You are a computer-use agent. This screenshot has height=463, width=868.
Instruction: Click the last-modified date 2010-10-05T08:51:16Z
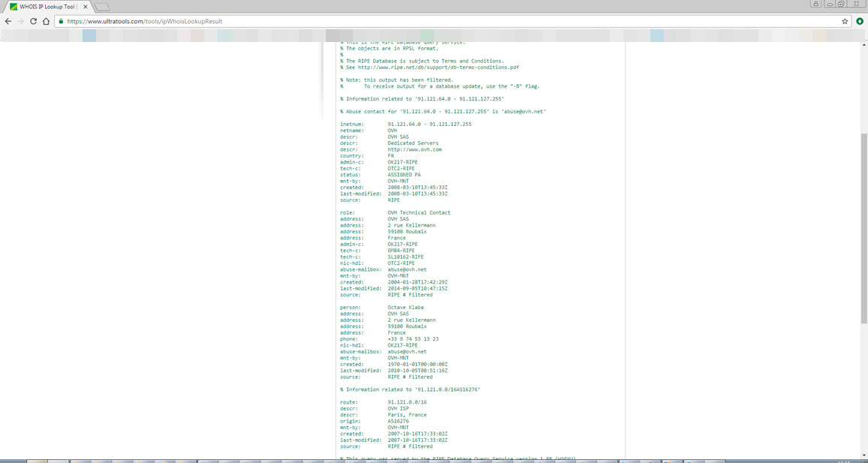tap(417, 371)
